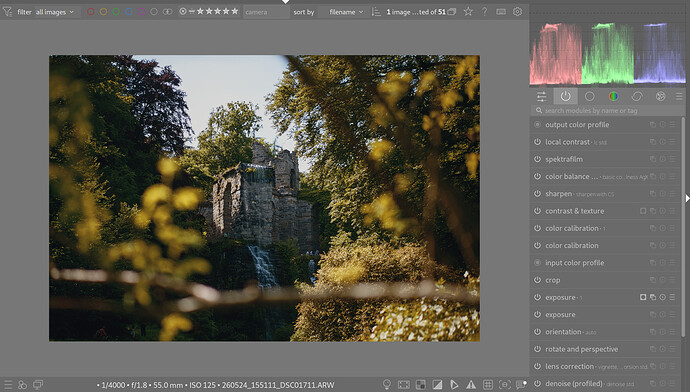
Task: Toggle the clipping indication icon
Action: pyautogui.click(x=437, y=385)
